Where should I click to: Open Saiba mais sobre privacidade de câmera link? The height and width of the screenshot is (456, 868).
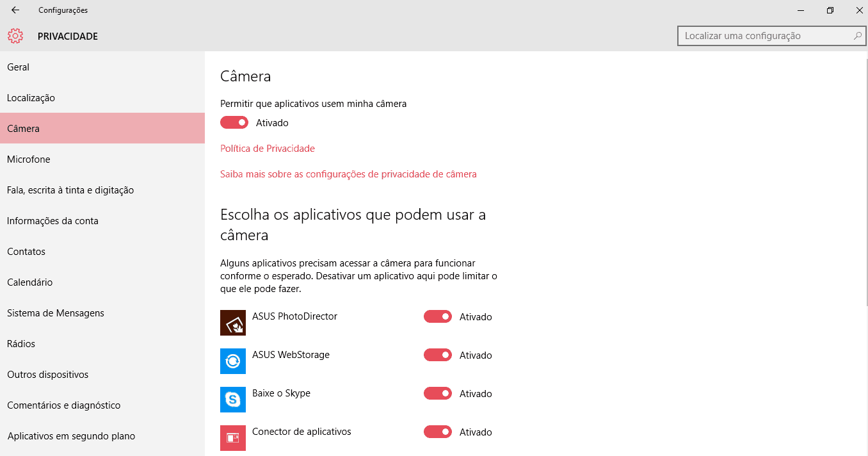click(348, 174)
